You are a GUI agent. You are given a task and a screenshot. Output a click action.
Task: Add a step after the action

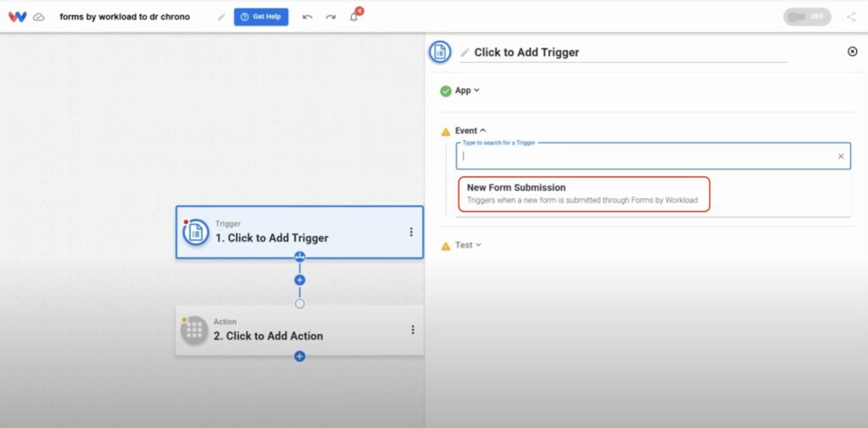[x=299, y=357]
